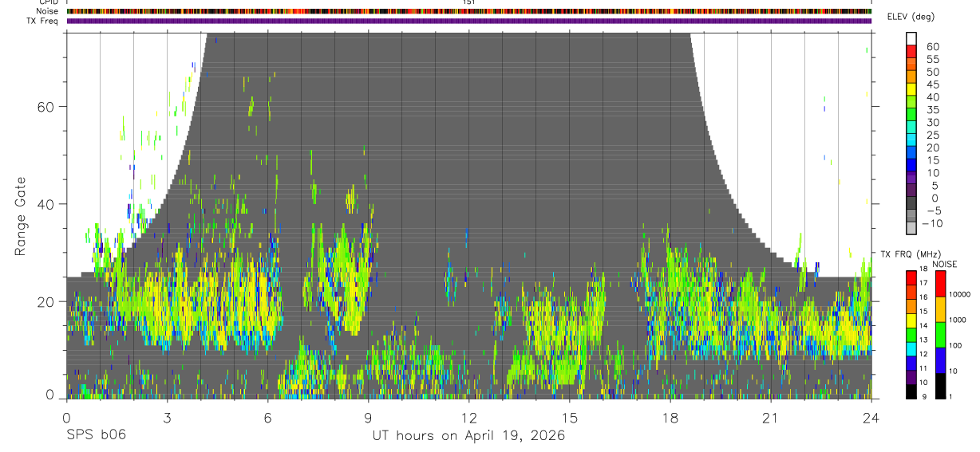The width and height of the screenshot is (980, 452).
Task: Select the red top swatch in TX FRQ scale
Action: [911, 278]
